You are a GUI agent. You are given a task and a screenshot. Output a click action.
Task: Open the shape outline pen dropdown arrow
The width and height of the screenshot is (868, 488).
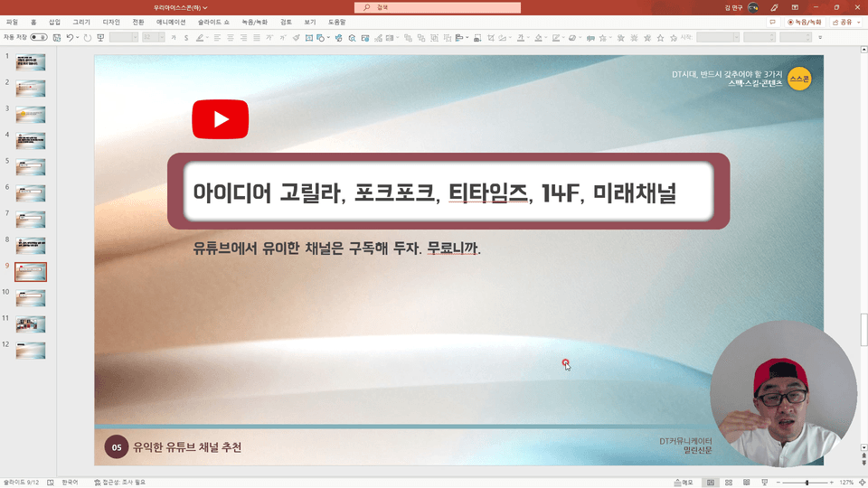(x=563, y=38)
